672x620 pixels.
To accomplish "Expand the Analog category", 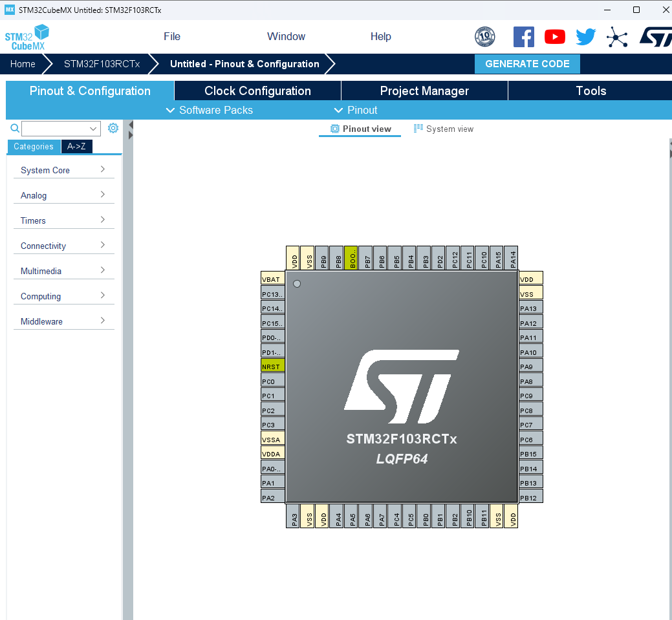I will [x=63, y=195].
